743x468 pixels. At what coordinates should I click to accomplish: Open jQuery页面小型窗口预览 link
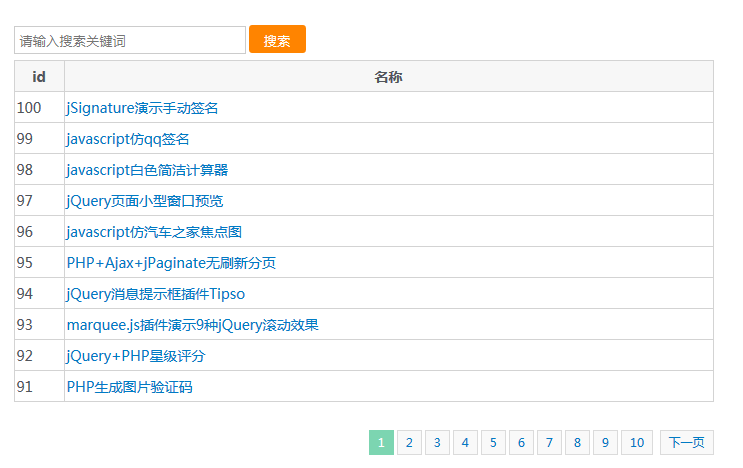coord(145,201)
